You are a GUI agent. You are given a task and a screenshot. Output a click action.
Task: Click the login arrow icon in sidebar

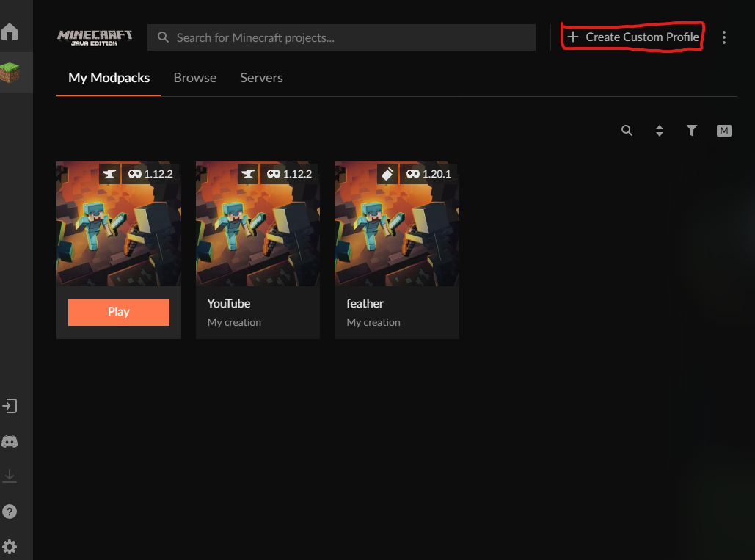[x=10, y=406]
